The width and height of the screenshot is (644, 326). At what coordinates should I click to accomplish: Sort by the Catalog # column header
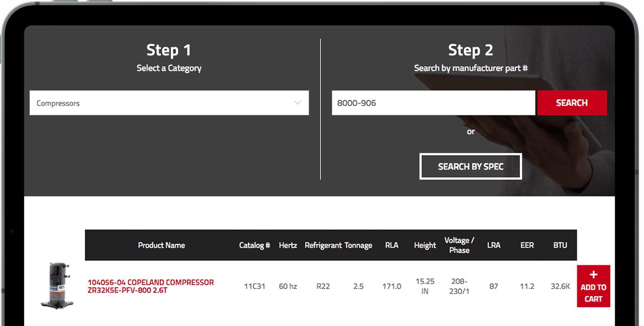pyautogui.click(x=254, y=245)
